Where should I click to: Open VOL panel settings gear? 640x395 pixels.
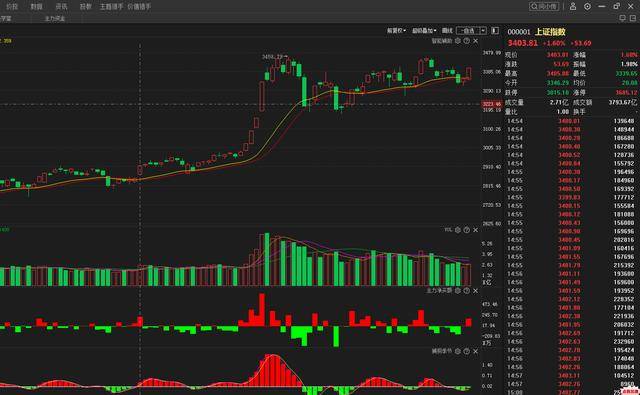458,230
